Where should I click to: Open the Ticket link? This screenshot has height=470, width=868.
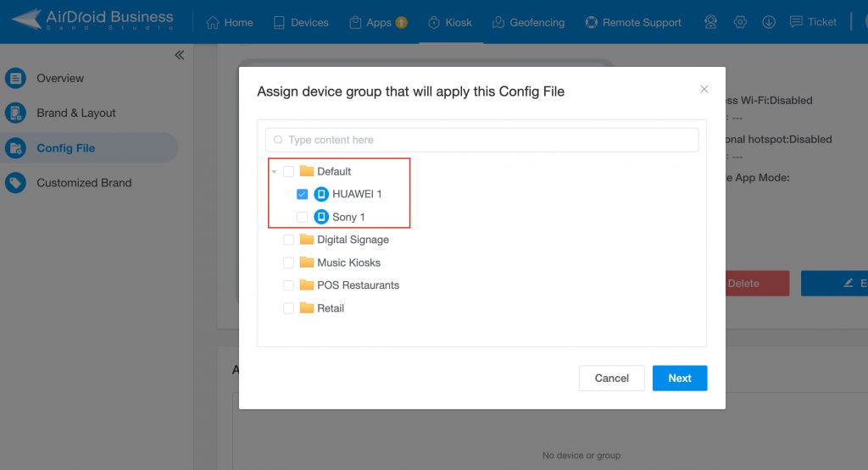(813, 22)
